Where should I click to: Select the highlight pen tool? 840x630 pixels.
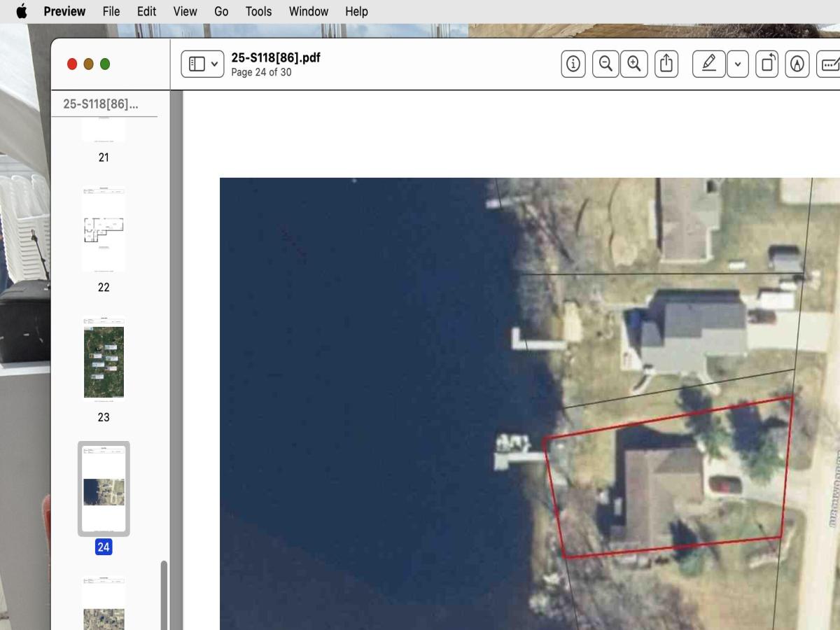click(709, 64)
